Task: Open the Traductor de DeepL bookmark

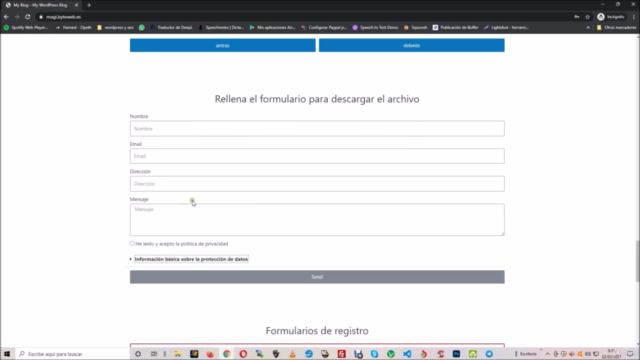Action: pyautogui.click(x=171, y=27)
